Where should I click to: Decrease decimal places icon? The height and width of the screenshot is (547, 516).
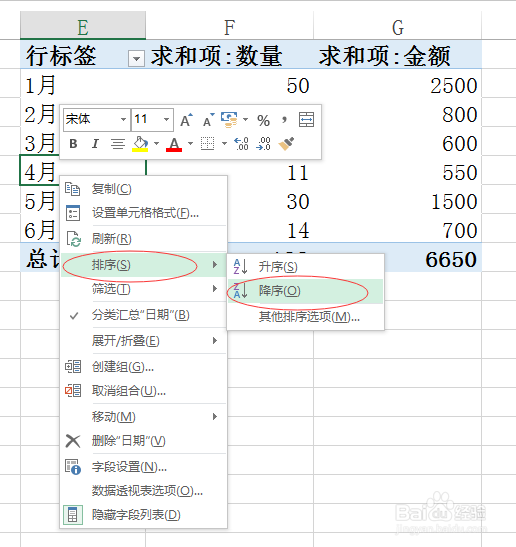click(x=263, y=144)
